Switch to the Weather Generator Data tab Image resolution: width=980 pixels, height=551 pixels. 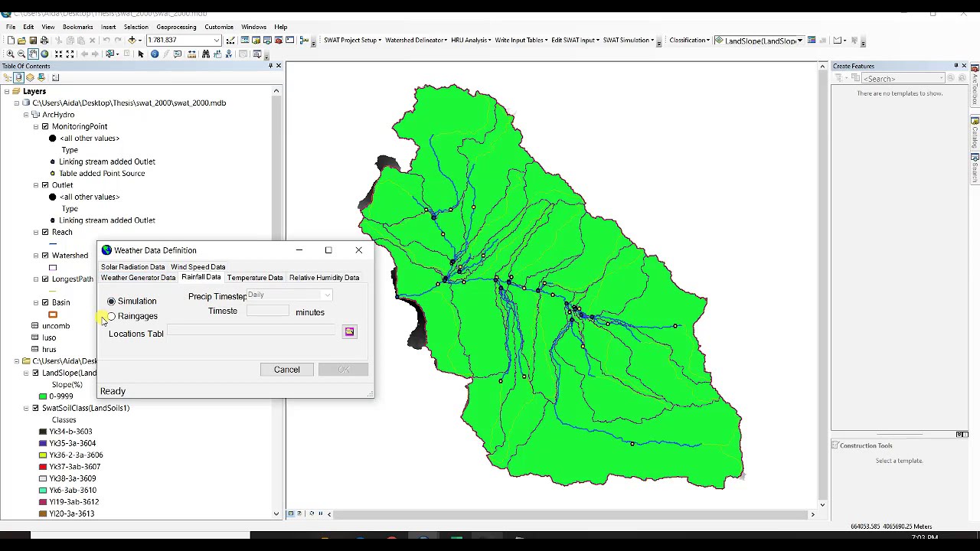[x=138, y=278]
